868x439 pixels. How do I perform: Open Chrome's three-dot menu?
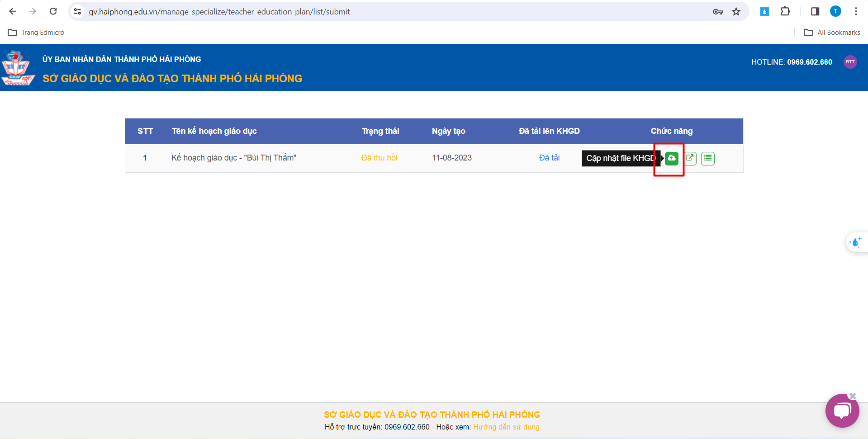click(856, 12)
